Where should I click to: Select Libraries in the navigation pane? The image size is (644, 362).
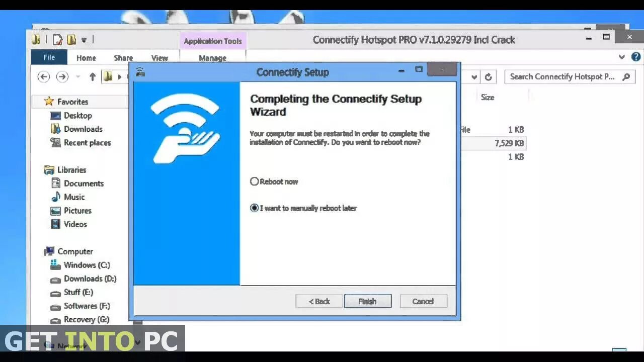(71, 169)
